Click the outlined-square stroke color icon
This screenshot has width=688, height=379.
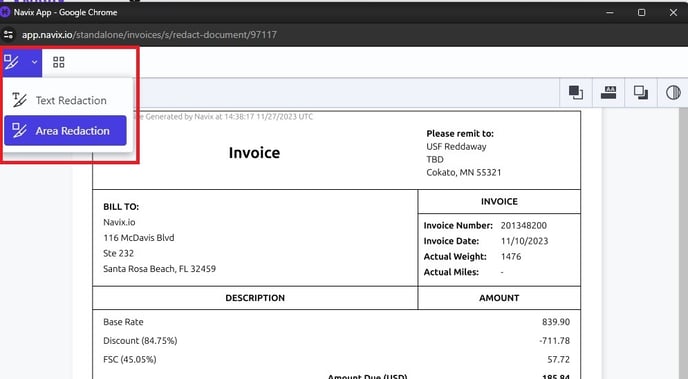pyautogui.click(x=641, y=93)
